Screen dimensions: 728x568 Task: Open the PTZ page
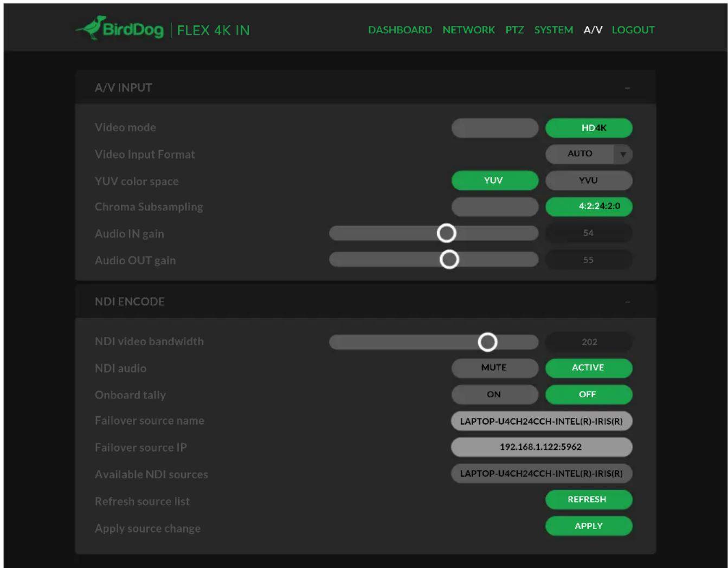pyautogui.click(x=514, y=30)
